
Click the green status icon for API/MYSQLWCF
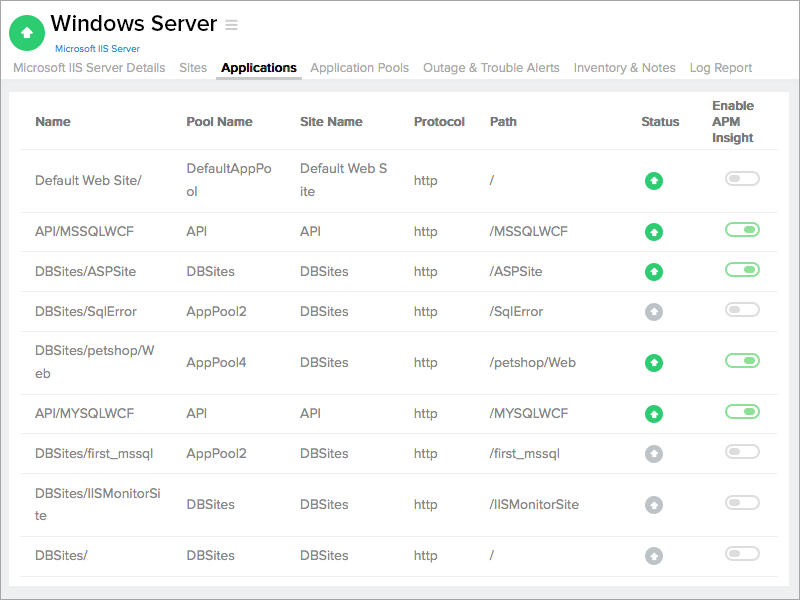(x=654, y=414)
